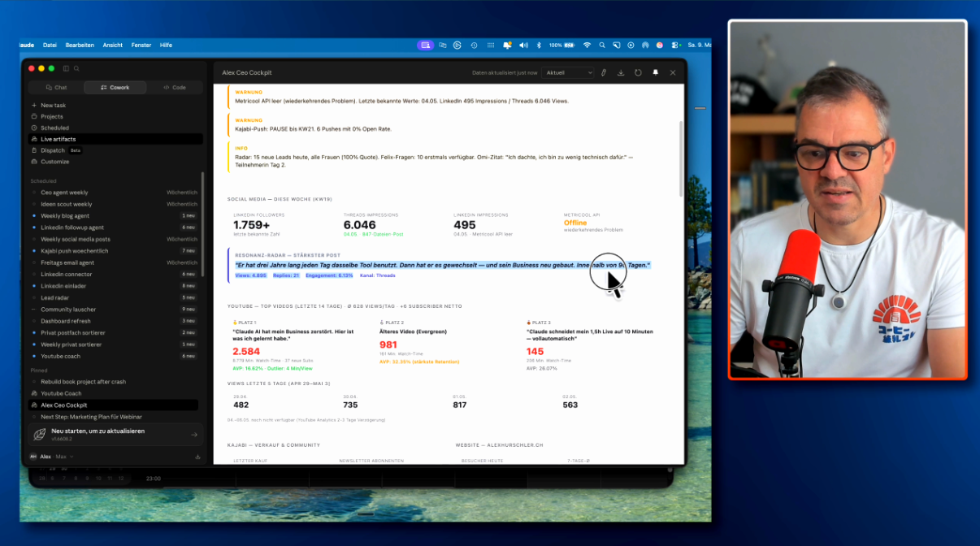Select pinned Alex Ceo Cockpit artifact
Screen dimensions: 980x546
[x=115, y=405]
